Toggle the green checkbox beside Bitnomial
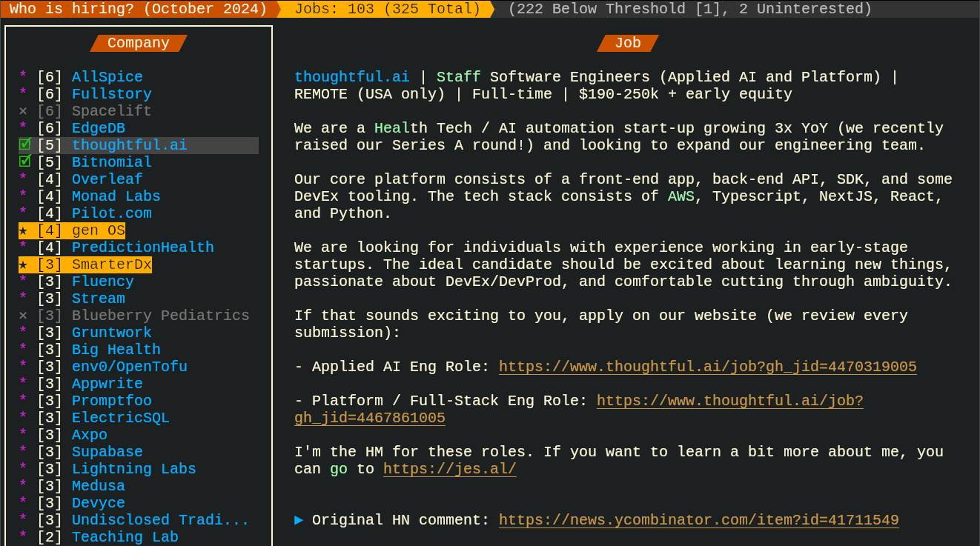Image resolution: width=980 pixels, height=546 pixels. click(24, 162)
